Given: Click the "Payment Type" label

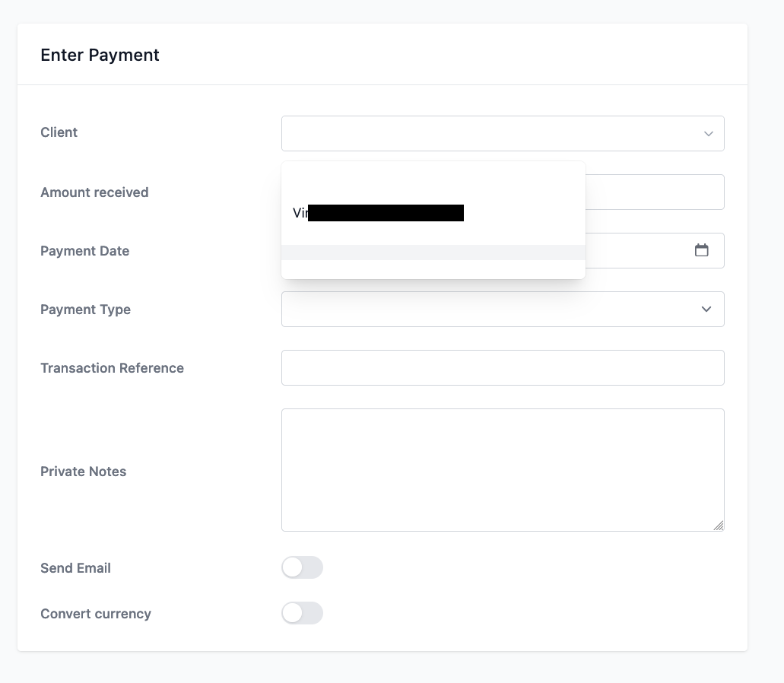Looking at the screenshot, I should 85,310.
